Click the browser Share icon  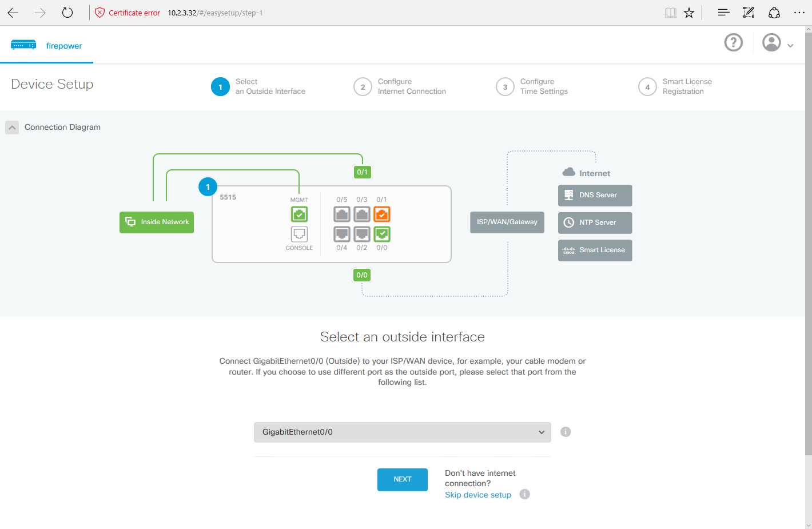pos(774,13)
